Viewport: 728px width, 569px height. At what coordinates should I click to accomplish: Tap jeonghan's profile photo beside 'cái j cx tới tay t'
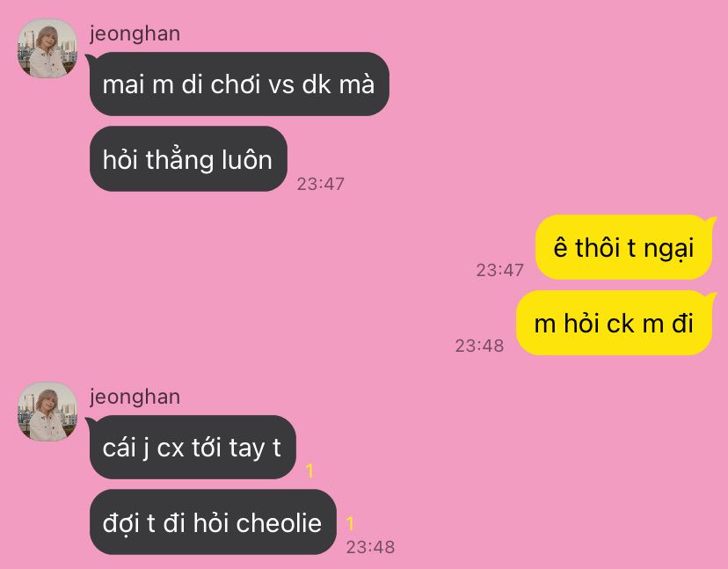[47, 412]
